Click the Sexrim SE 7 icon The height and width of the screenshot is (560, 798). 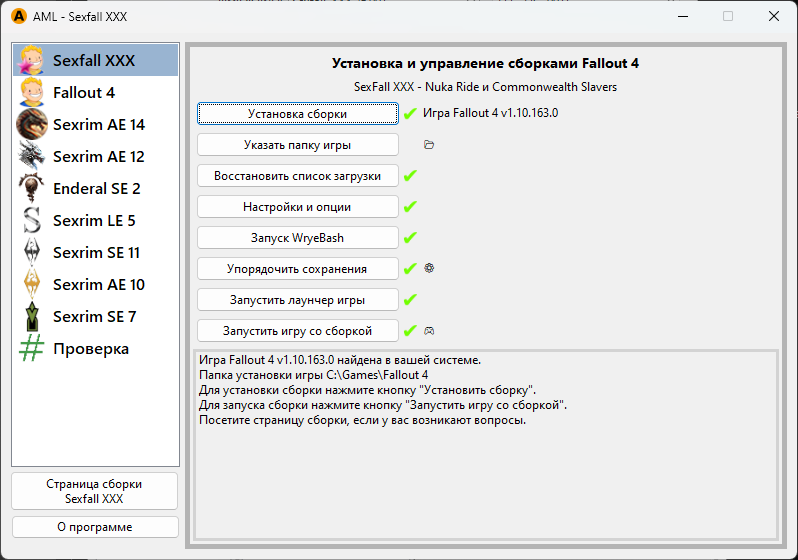(x=32, y=317)
